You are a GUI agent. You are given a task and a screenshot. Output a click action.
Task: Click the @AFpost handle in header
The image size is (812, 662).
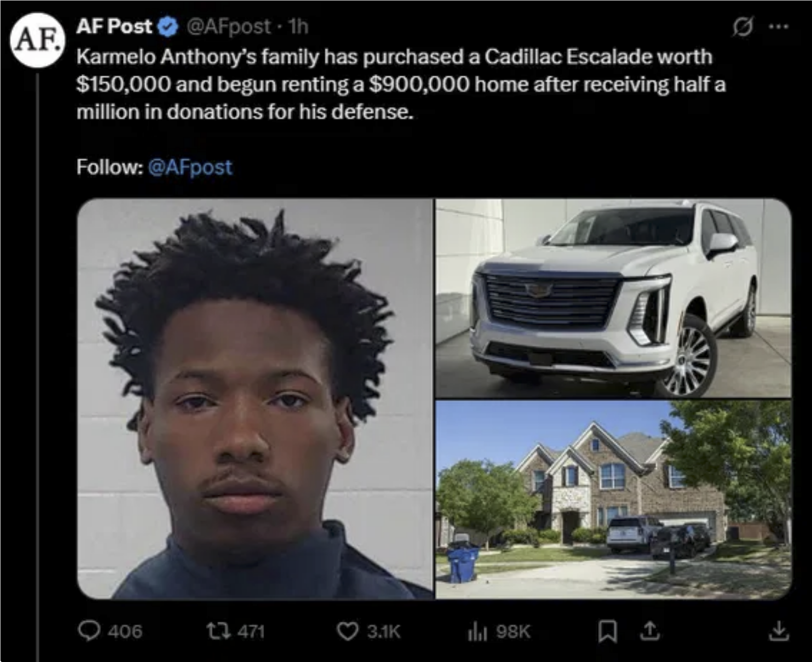[229, 27]
